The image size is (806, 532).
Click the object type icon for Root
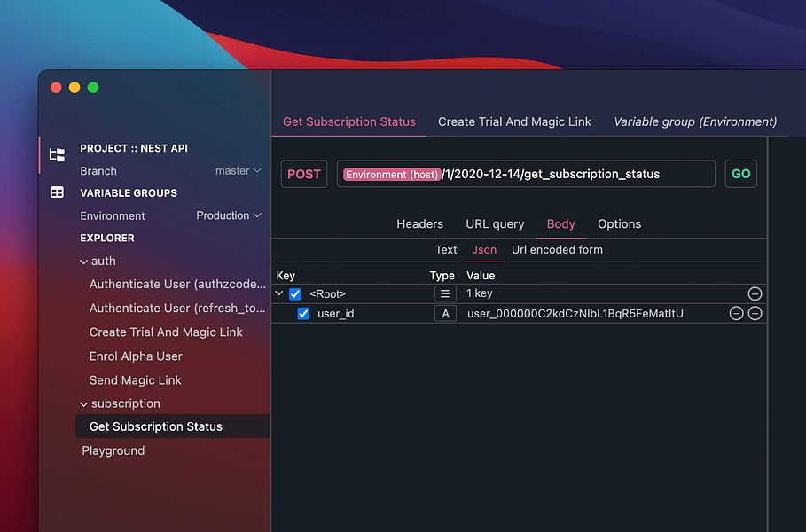[445, 293]
